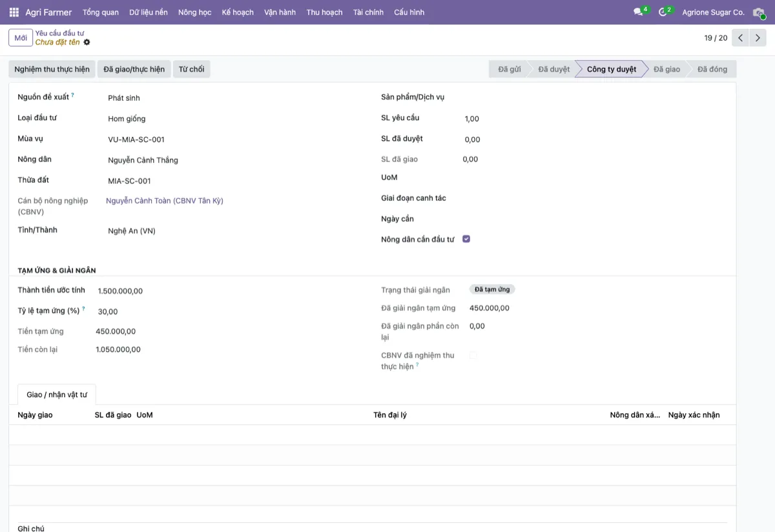Open Tổng quan menu

pos(101,12)
